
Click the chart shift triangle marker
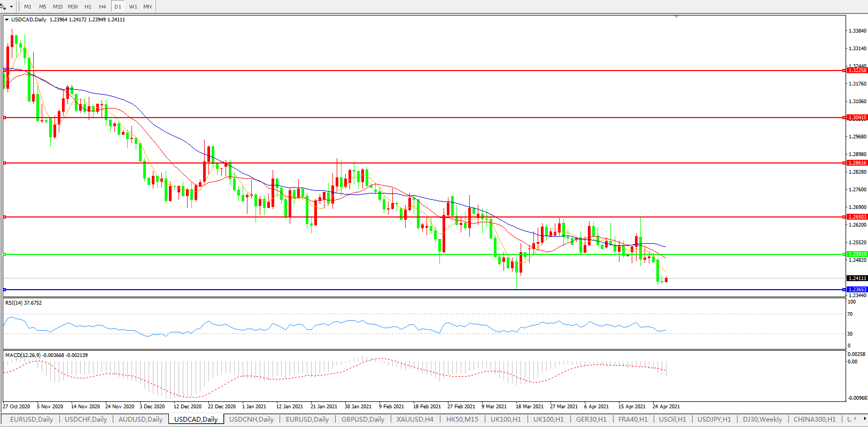click(676, 17)
